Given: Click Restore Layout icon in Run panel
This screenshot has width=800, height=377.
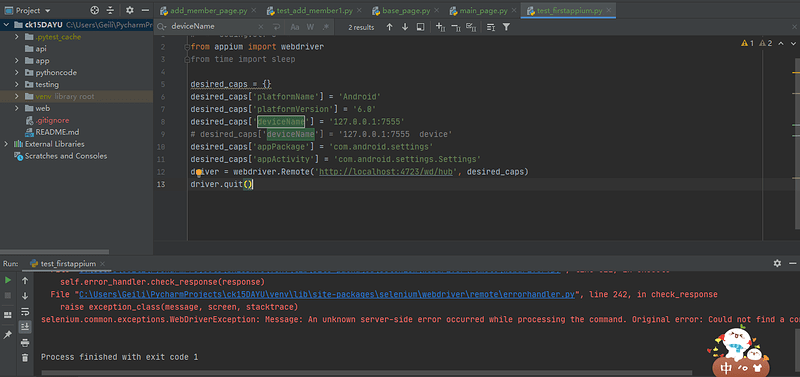Looking at the screenshot, I should point(8,315).
